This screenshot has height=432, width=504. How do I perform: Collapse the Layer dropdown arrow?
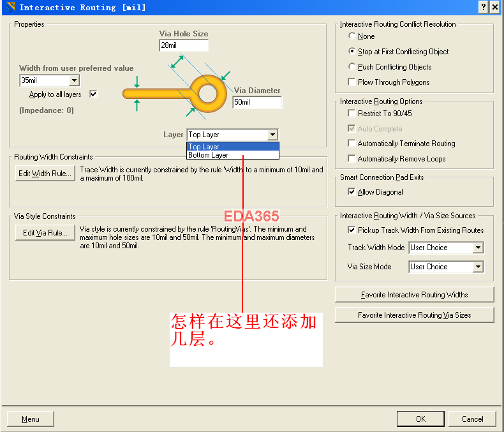tap(272, 135)
